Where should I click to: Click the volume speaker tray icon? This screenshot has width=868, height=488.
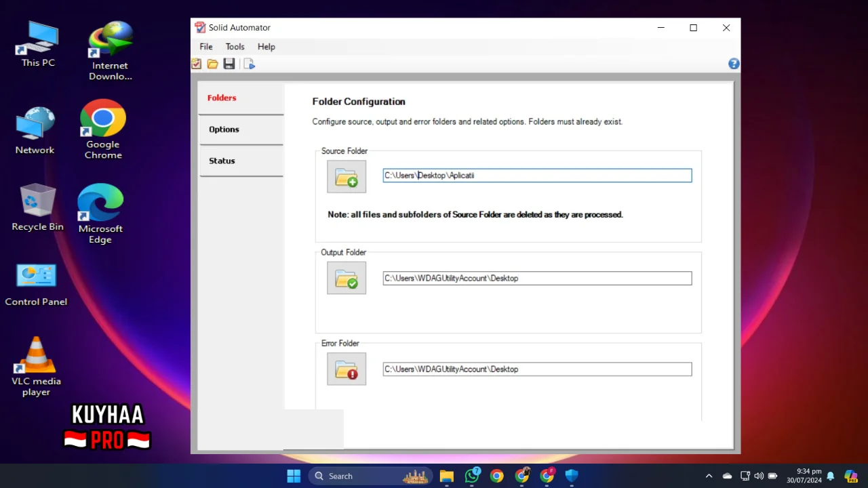[x=759, y=476]
